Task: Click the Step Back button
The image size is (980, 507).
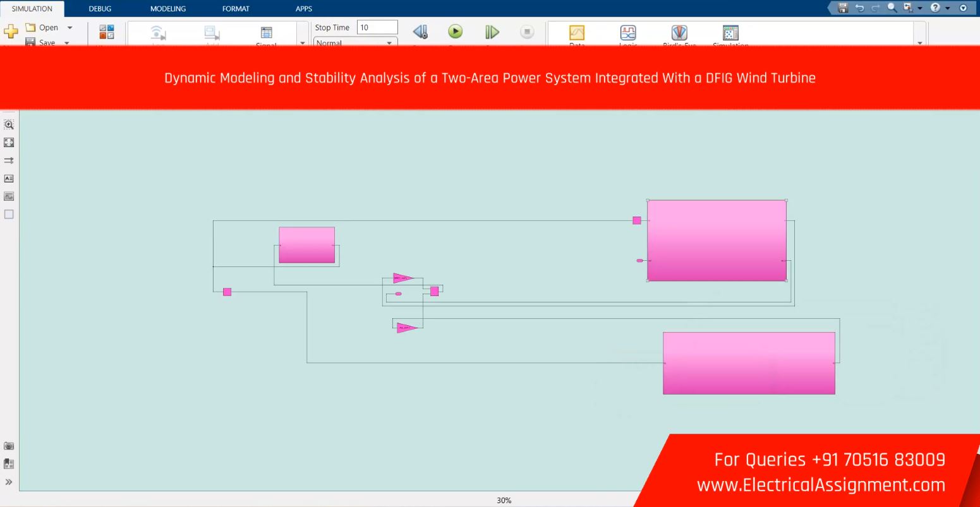Action: pos(420,32)
